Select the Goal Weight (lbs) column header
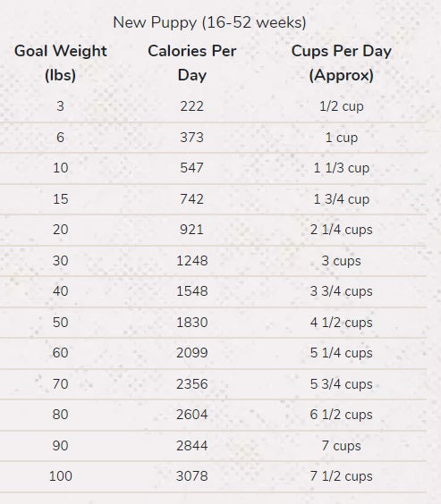 tap(61, 63)
